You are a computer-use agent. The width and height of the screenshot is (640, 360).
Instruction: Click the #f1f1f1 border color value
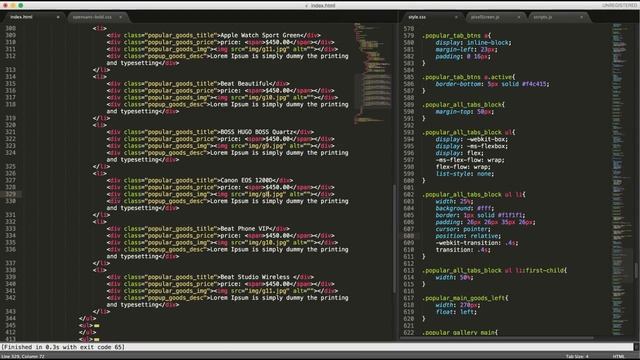point(510,215)
